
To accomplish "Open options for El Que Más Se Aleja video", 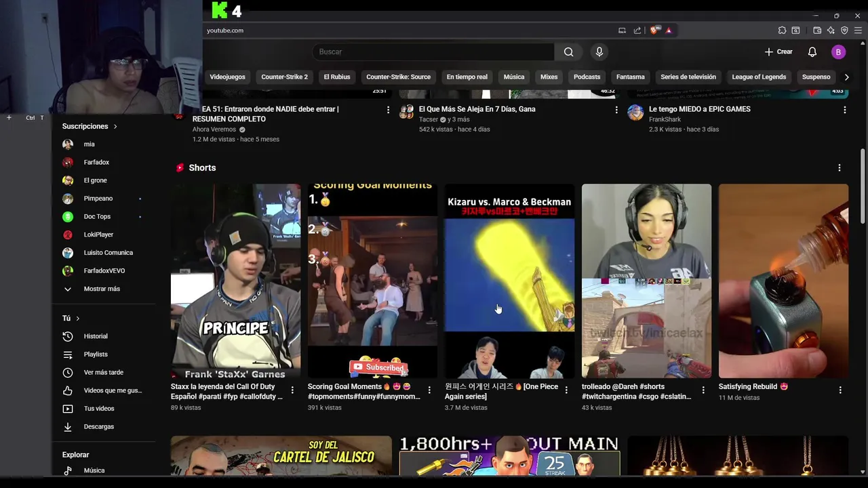I will (x=616, y=110).
